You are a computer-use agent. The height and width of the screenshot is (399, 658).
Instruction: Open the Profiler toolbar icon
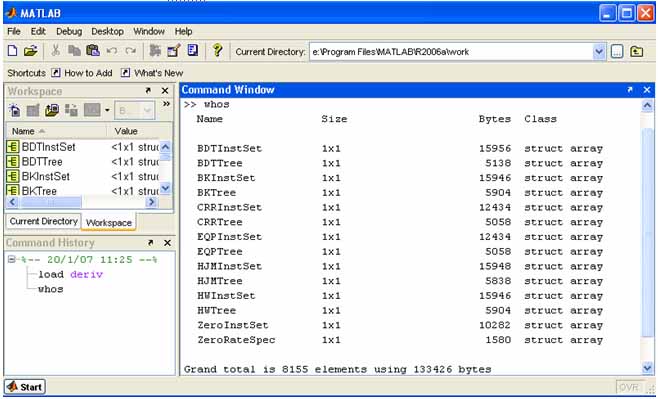pyautogui.click(x=193, y=51)
